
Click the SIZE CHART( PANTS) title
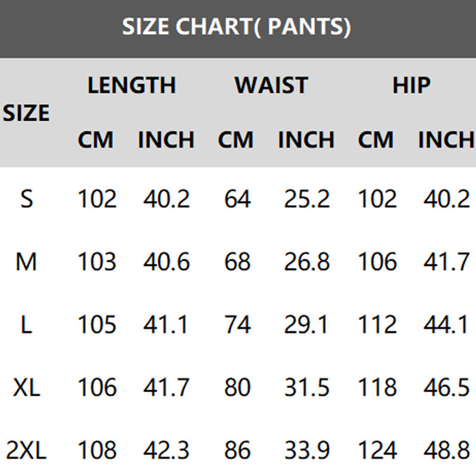[236, 27]
